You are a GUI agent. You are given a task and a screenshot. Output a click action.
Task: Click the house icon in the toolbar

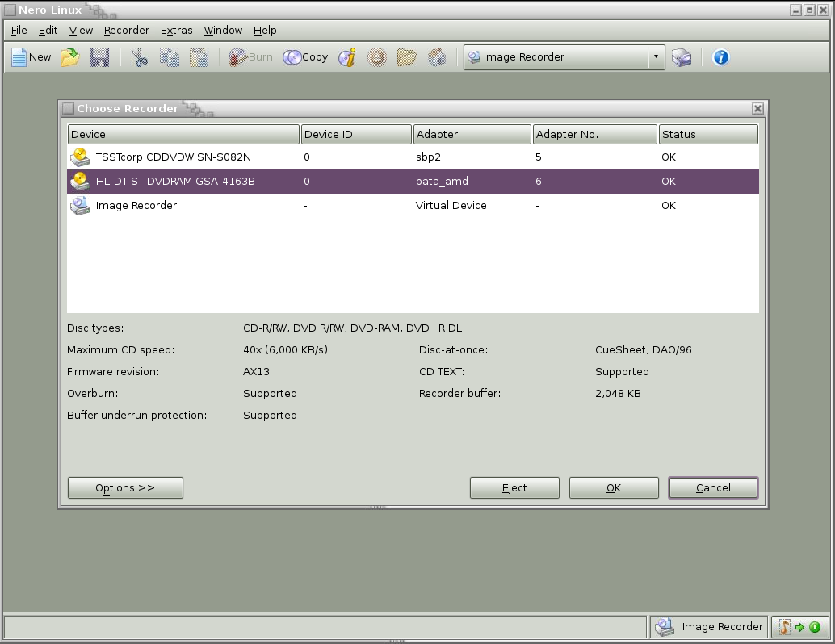[x=437, y=57]
